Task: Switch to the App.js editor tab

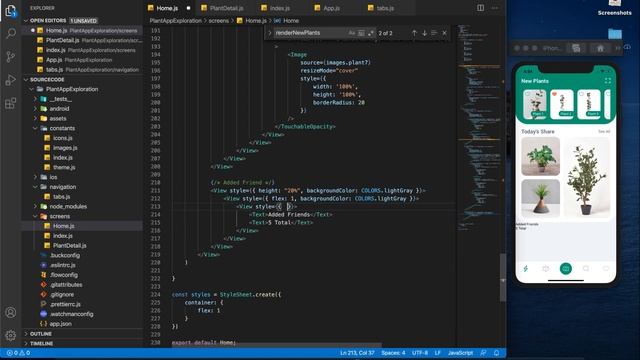Action: click(x=331, y=8)
